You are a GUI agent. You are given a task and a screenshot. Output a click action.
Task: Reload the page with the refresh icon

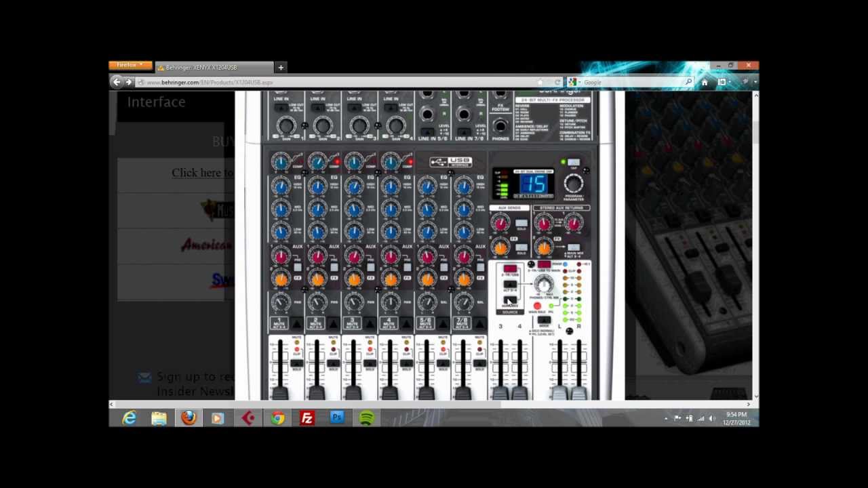pyautogui.click(x=557, y=82)
